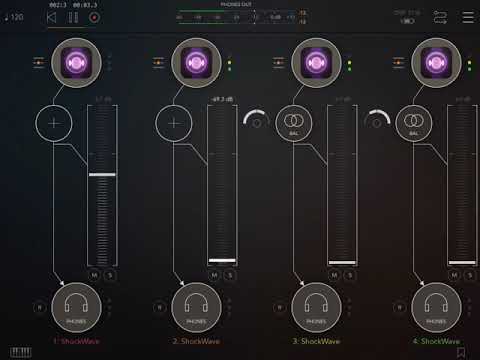This screenshot has height=360, width=480.
Task: Select PHONES output of channel 3
Action: (x=316, y=307)
